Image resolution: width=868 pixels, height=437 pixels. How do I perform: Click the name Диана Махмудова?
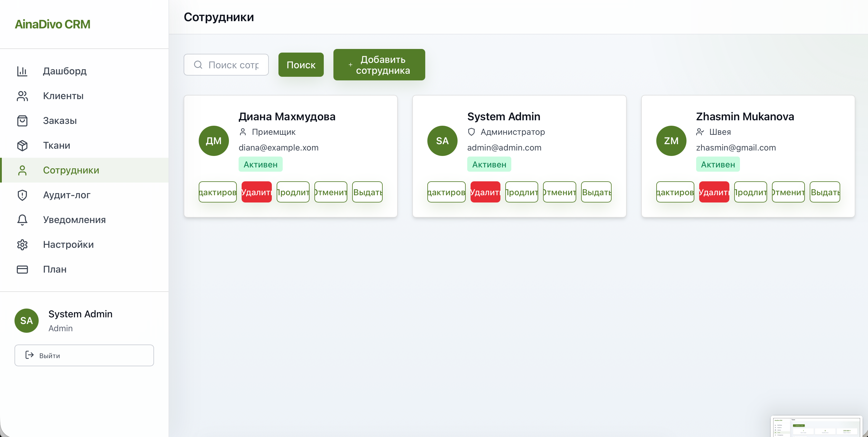tap(287, 117)
